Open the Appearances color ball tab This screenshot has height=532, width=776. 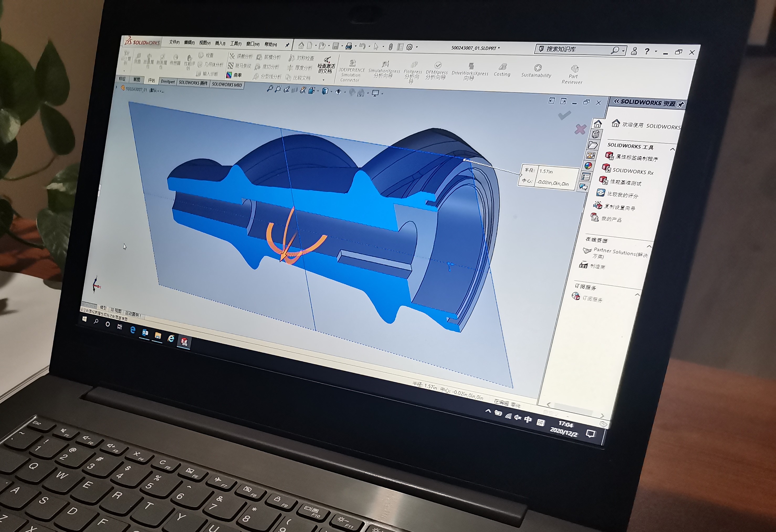click(588, 166)
